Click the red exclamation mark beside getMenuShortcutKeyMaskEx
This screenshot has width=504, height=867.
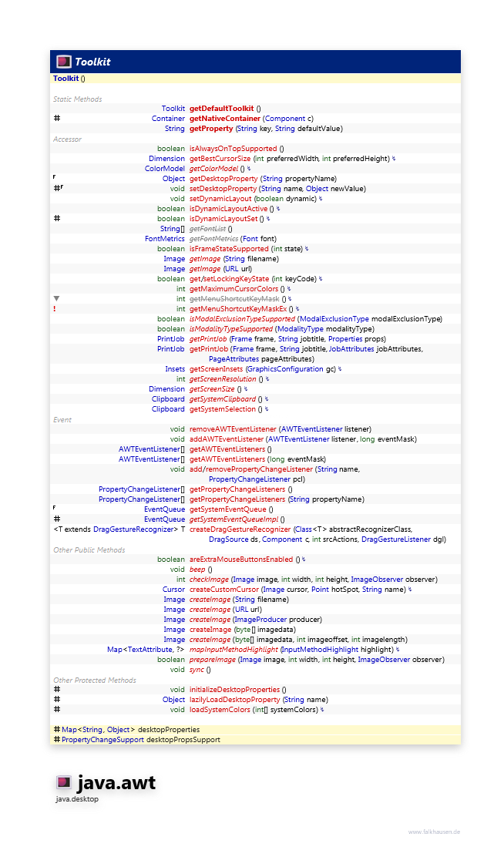pyautogui.click(x=55, y=308)
